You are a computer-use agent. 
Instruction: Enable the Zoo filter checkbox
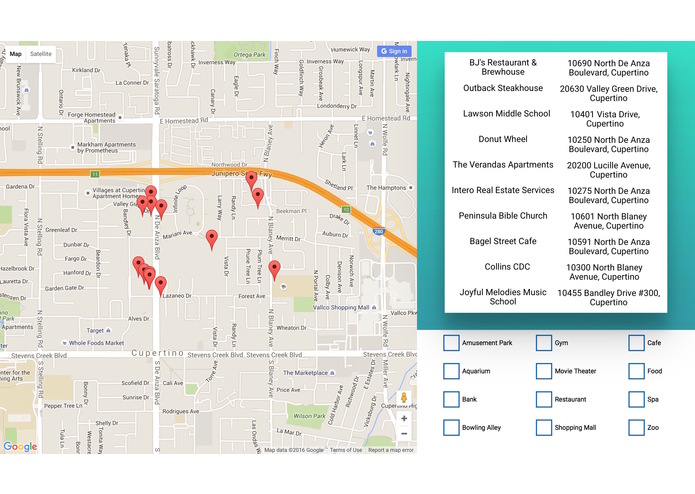pyautogui.click(x=636, y=428)
